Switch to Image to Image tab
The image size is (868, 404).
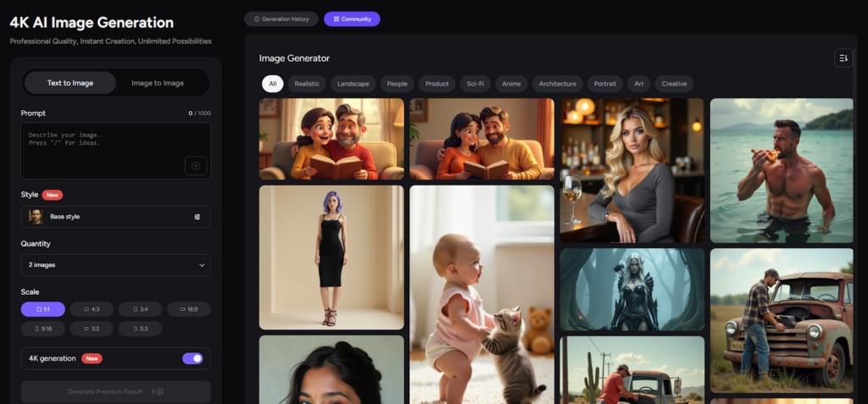point(158,83)
